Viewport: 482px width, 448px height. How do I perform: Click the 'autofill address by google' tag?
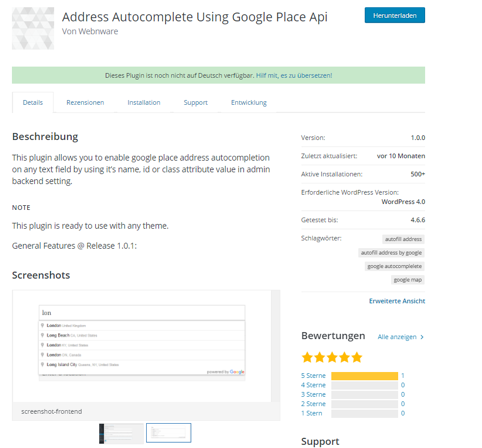click(391, 253)
